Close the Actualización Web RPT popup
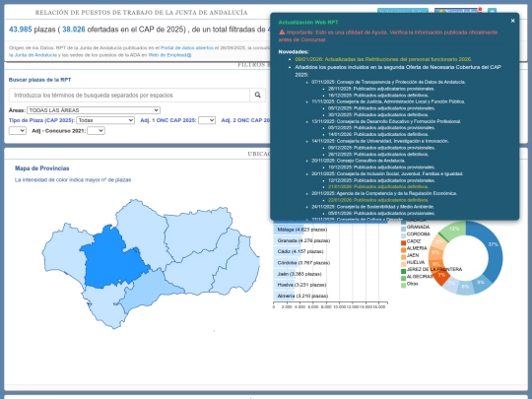Image resolution: width=532 pixels, height=399 pixels. coord(512,21)
